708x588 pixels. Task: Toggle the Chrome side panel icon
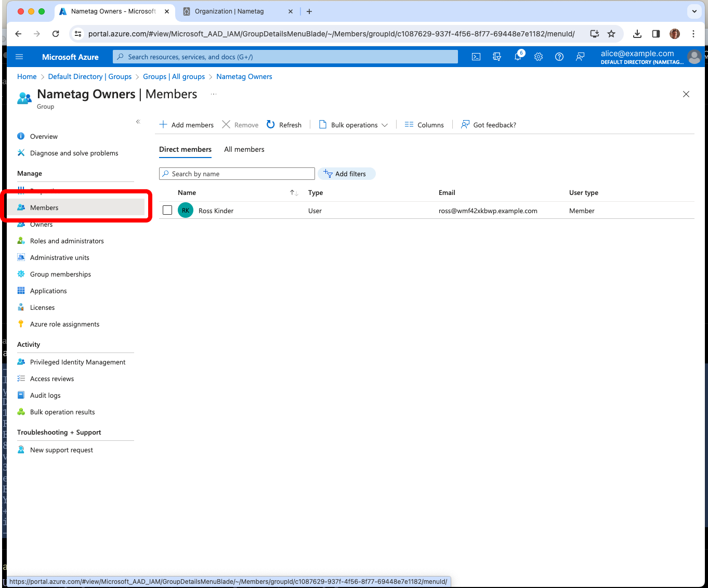click(656, 34)
